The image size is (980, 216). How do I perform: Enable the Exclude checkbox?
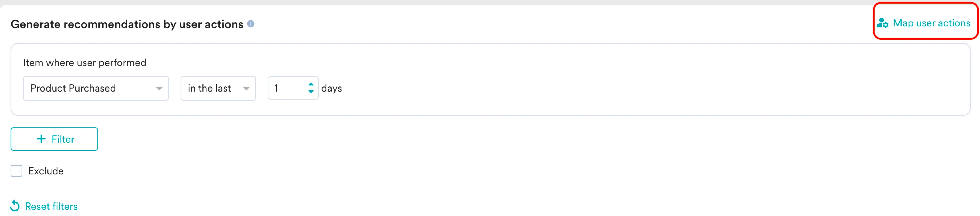[x=16, y=171]
